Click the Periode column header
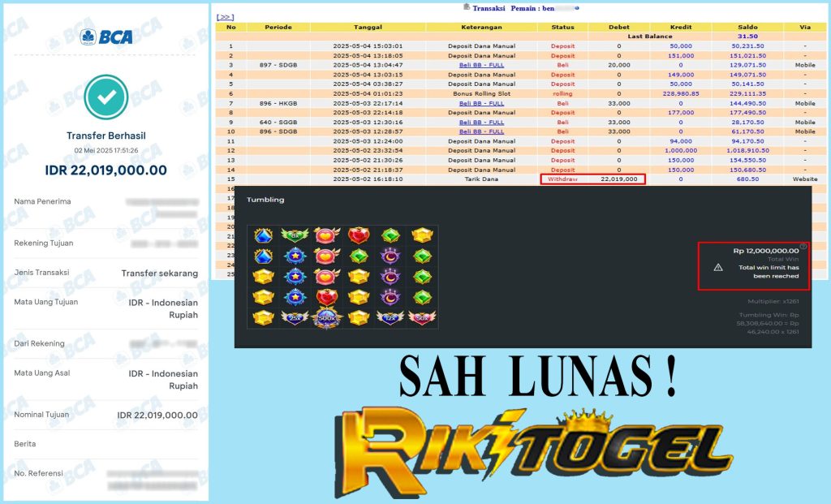This screenshot has height=504, width=831. coord(278,27)
